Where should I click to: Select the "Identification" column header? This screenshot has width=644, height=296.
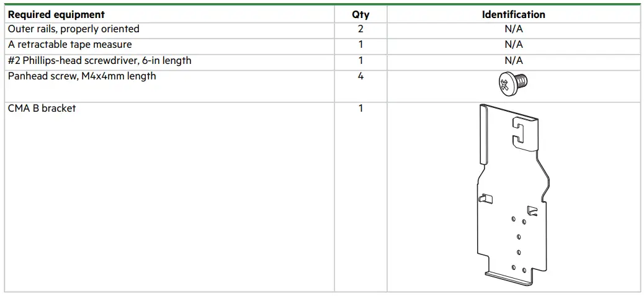(x=513, y=14)
